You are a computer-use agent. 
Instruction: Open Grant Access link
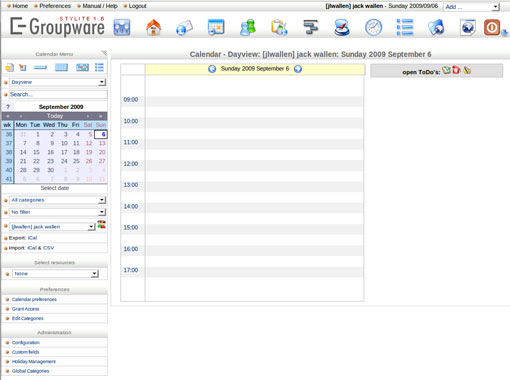point(26,309)
